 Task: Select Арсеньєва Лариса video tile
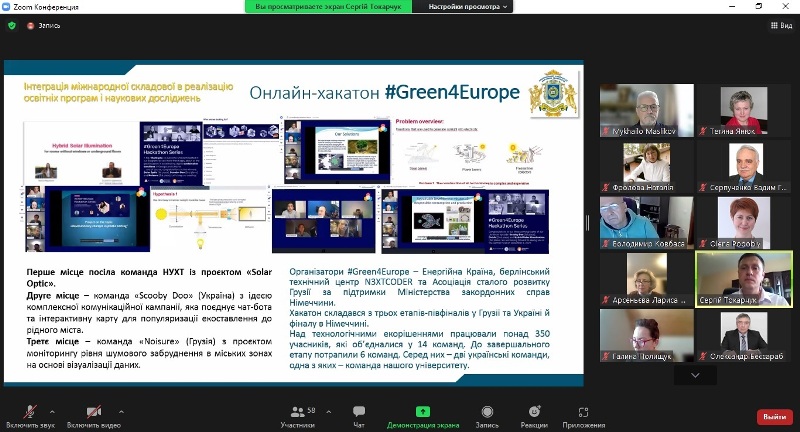coord(647,279)
